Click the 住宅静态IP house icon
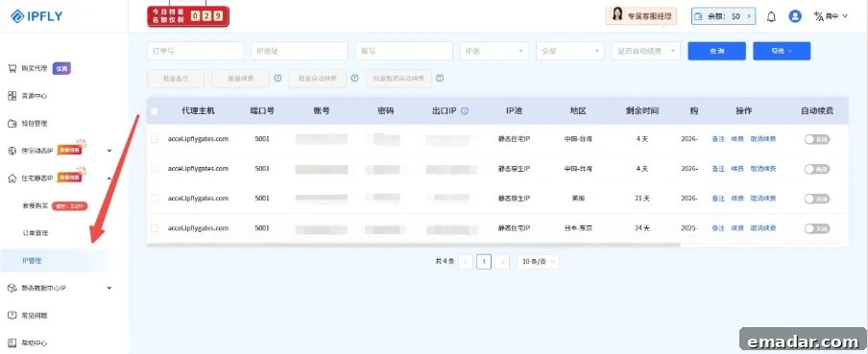Screen dimensions: 868x354 tap(12, 178)
